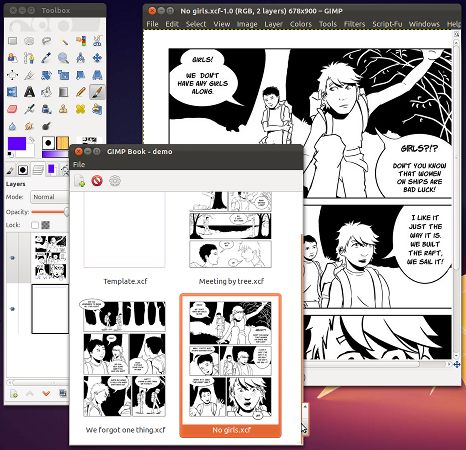Click the add new page icon in GIMP Book
466x450 pixels.
(80, 181)
